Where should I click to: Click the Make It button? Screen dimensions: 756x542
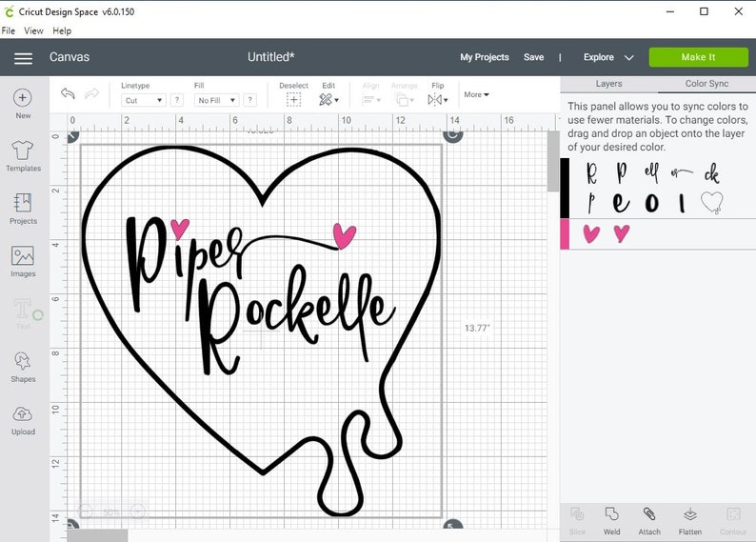[x=699, y=57]
